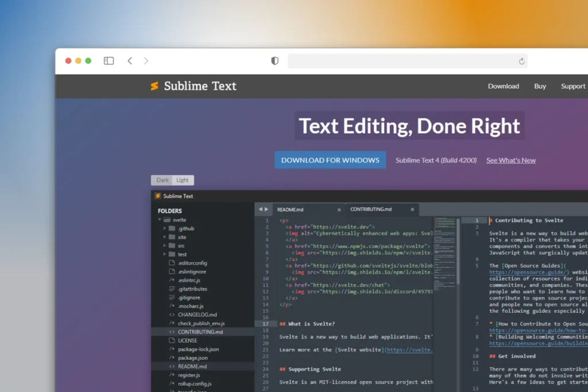Click the previous-tab left arrow in editor

coord(261,209)
